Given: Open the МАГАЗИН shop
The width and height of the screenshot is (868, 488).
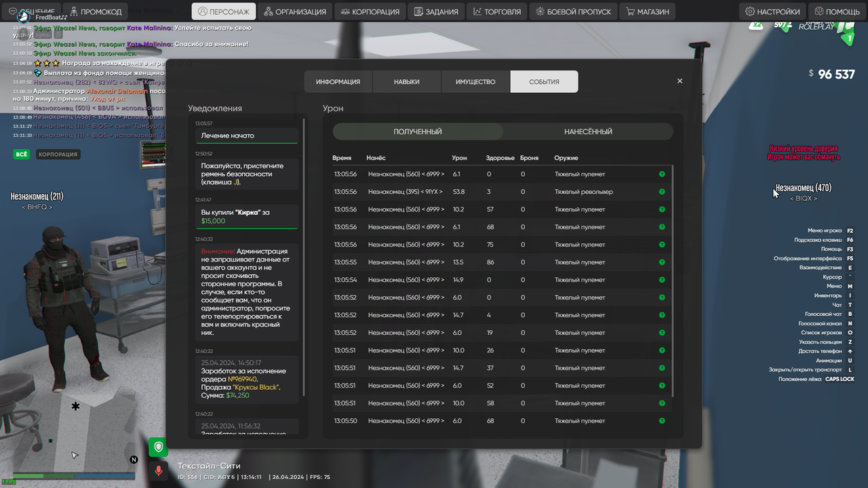Looking at the screenshot, I should [x=648, y=12].
